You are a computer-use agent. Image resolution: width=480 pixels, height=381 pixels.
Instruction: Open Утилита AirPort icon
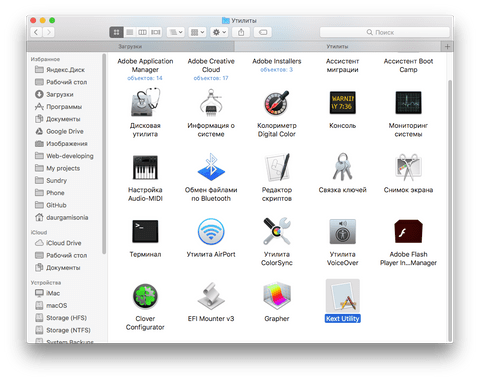(211, 231)
